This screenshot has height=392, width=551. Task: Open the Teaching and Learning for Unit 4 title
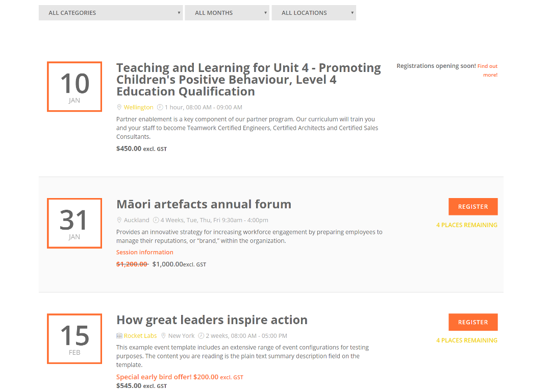[x=248, y=80]
